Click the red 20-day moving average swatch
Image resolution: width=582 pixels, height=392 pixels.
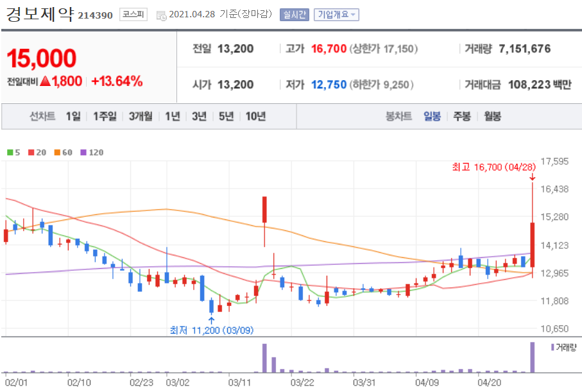point(31,152)
